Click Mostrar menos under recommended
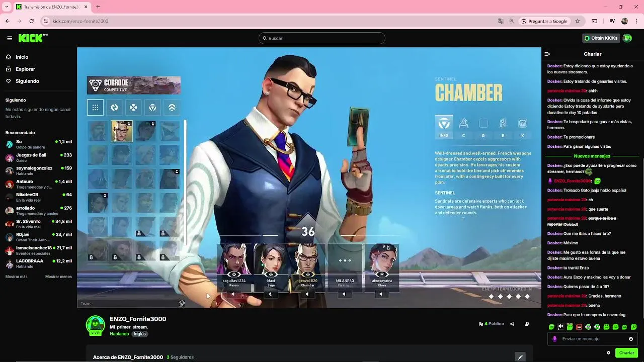 [58, 277]
